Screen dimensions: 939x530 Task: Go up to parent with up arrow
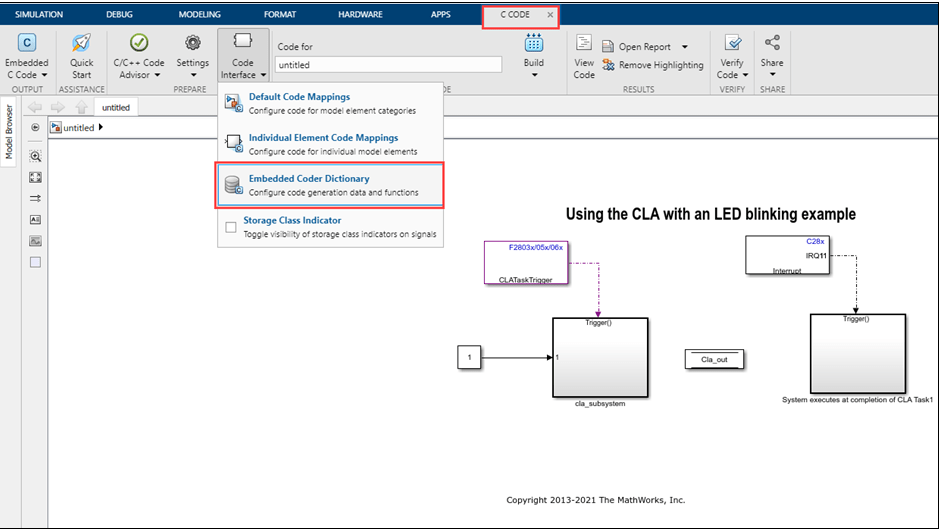[x=81, y=107]
